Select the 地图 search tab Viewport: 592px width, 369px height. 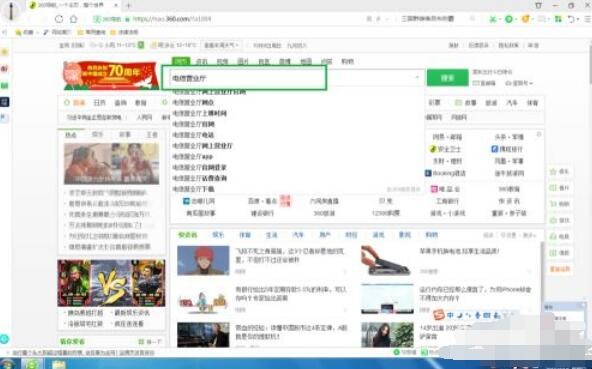(306, 61)
